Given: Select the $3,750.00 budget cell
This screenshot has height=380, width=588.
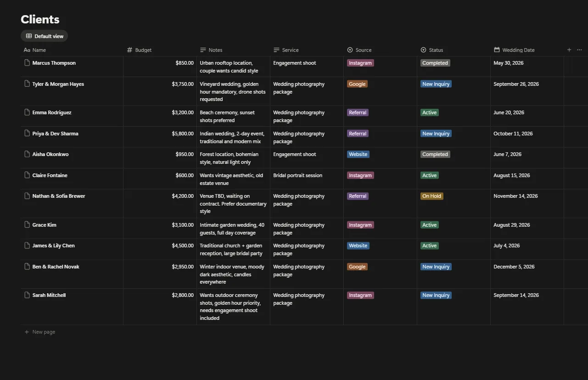Looking at the screenshot, I should click(x=160, y=91).
